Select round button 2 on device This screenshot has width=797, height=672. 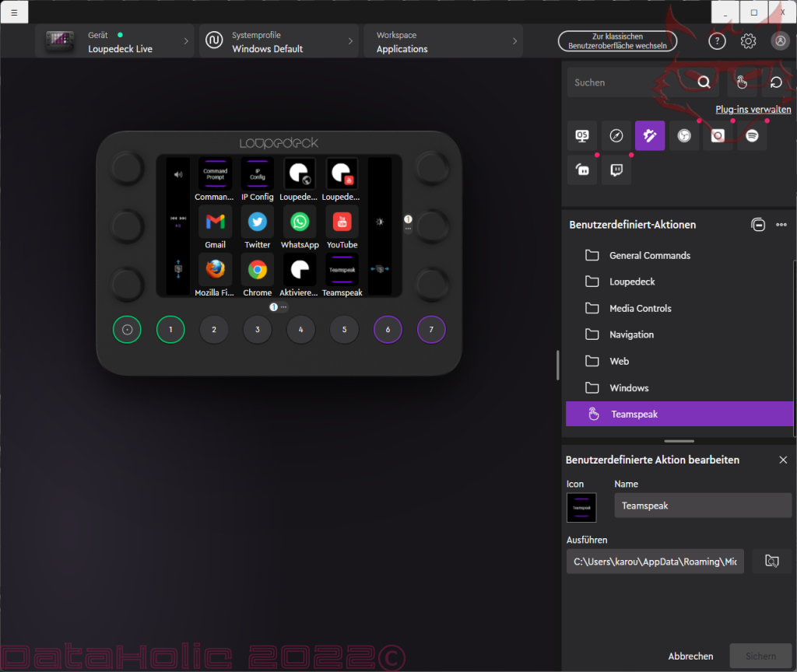tap(214, 330)
